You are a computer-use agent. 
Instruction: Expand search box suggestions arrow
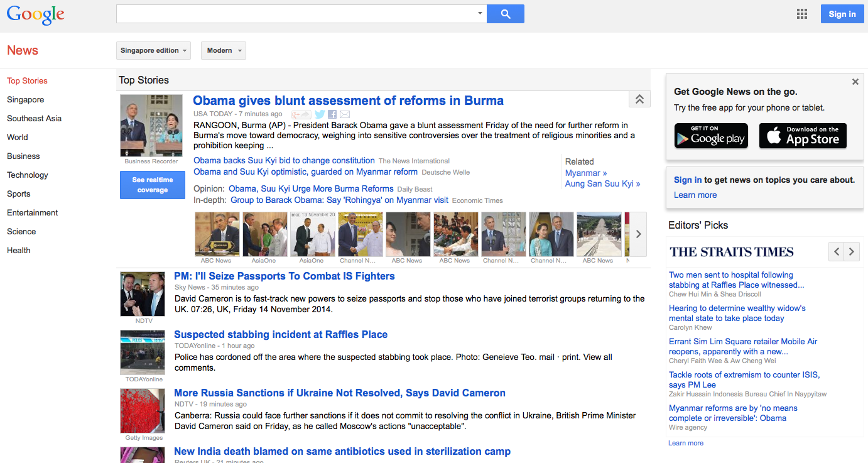point(480,13)
